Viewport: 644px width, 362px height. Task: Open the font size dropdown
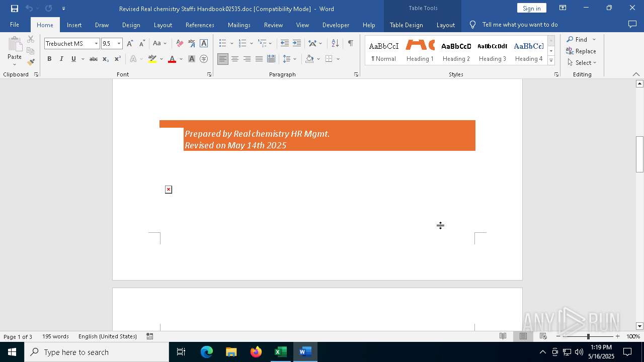[119, 44]
